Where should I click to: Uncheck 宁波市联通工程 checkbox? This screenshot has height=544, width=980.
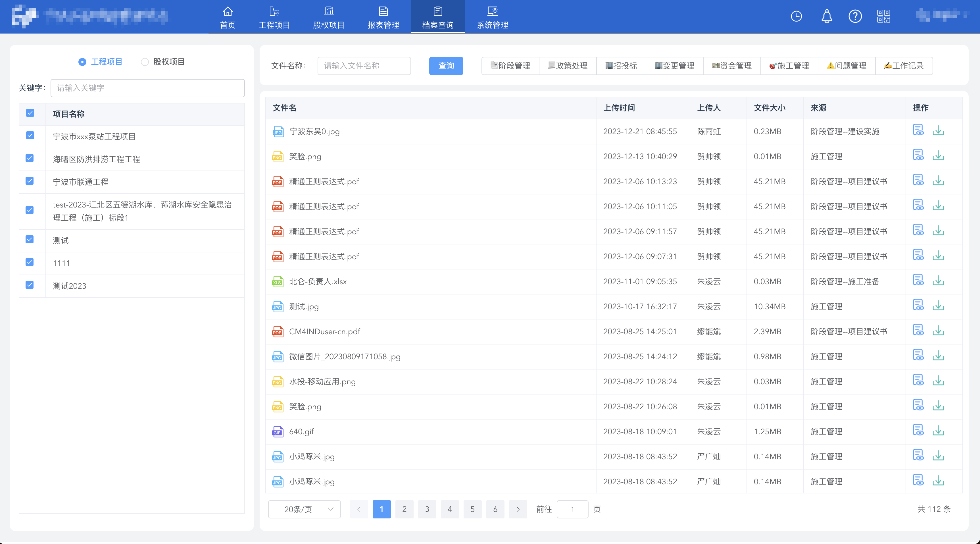[x=30, y=181]
